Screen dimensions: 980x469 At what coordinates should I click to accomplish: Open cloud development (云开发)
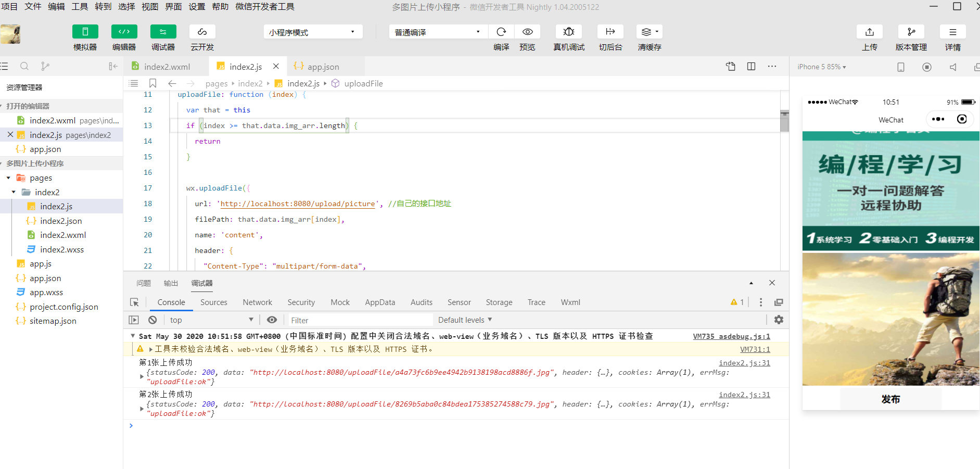[202, 32]
